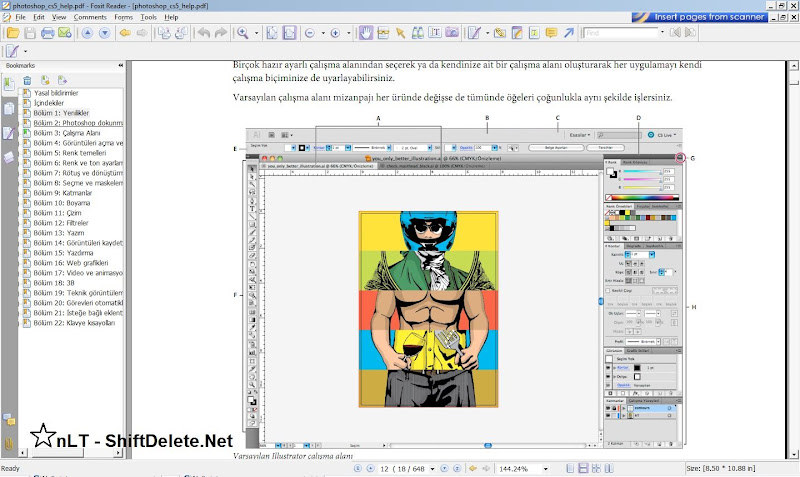Click the binoculars search icon
800x477 pixels.
pos(418,33)
